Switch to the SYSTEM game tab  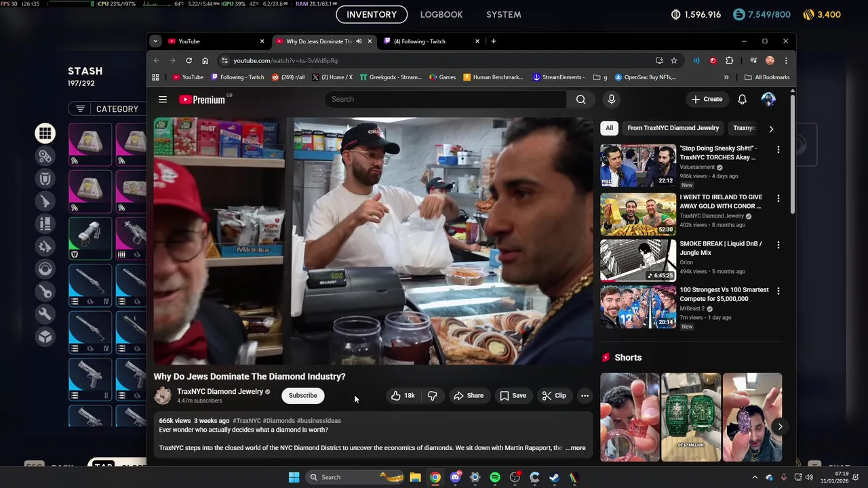504,14
